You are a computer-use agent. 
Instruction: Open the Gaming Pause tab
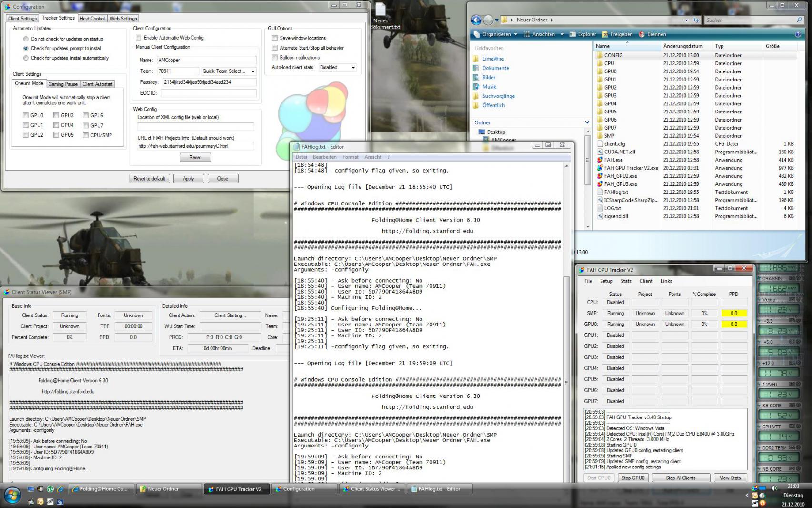[x=63, y=84]
